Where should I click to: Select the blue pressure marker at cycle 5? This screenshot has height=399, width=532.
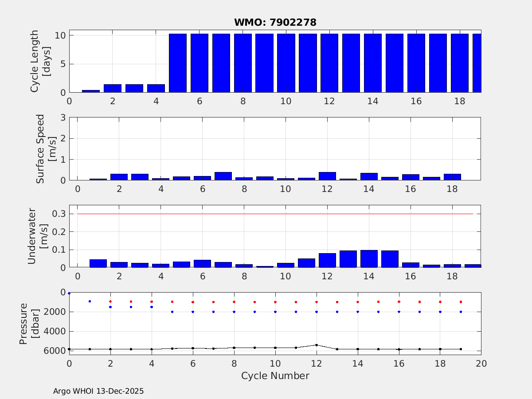172,312
